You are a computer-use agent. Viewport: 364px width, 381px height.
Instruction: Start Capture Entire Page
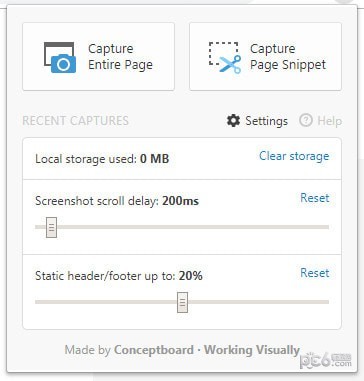[x=98, y=57]
